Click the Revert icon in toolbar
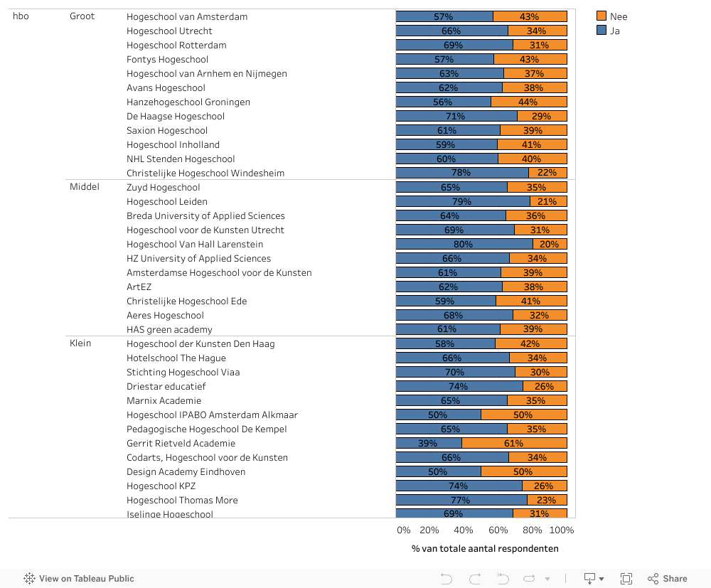This screenshot has width=711, height=588. point(503,579)
